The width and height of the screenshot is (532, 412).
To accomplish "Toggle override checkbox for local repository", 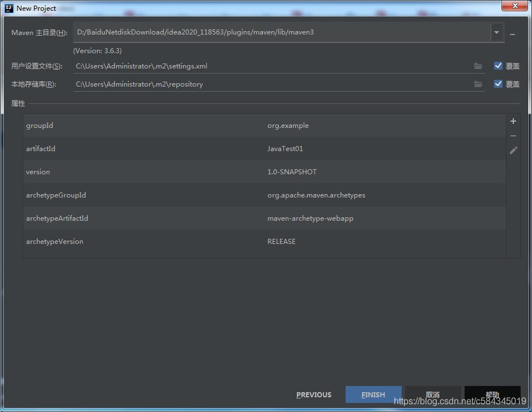I will coord(498,84).
